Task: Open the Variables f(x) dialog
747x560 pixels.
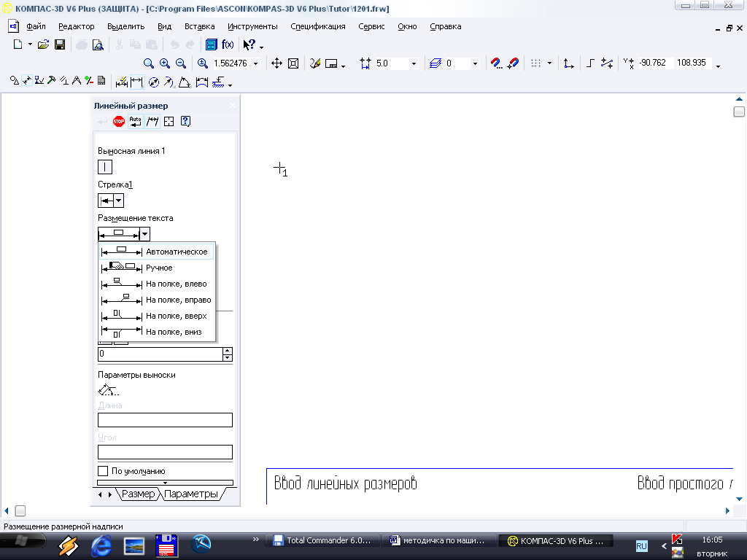Action: [228, 44]
